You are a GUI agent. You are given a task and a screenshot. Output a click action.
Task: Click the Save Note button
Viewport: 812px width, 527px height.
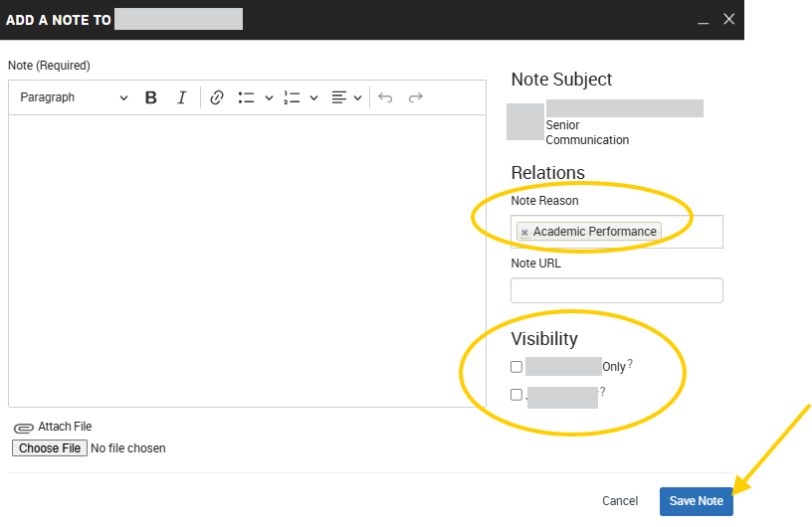(696, 501)
